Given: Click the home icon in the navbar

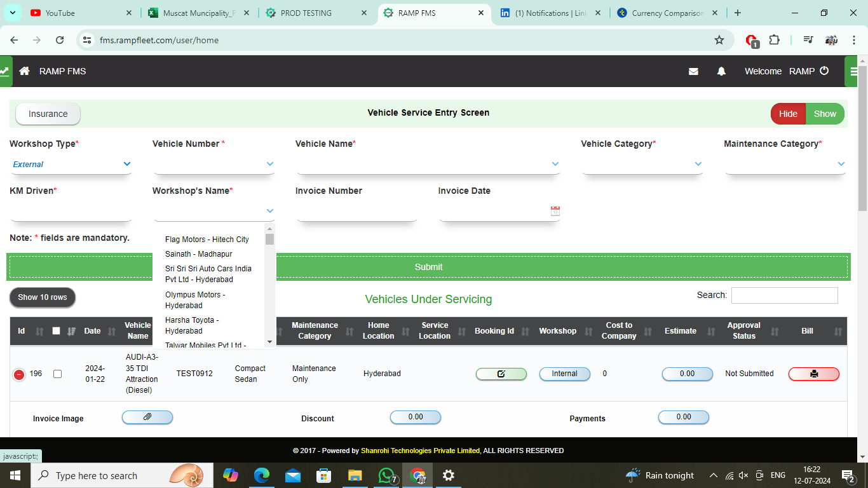Looking at the screenshot, I should pyautogui.click(x=24, y=71).
